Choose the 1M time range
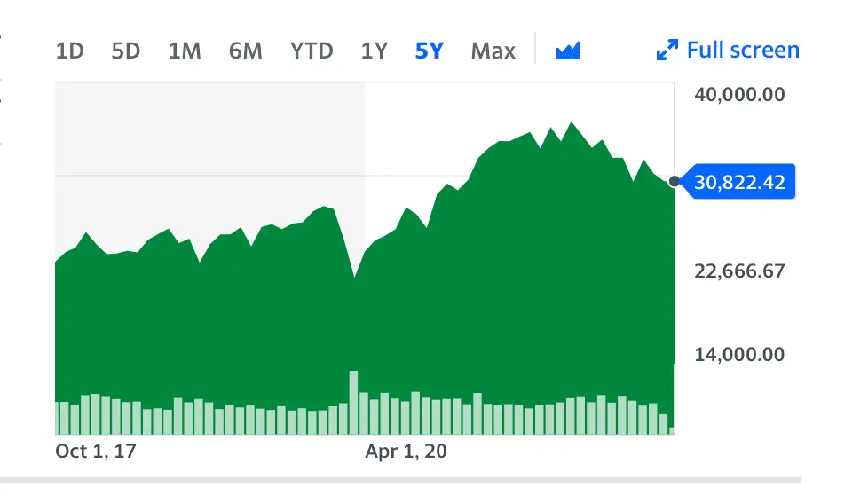The width and height of the screenshot is (868, 495). pos(185,51)
